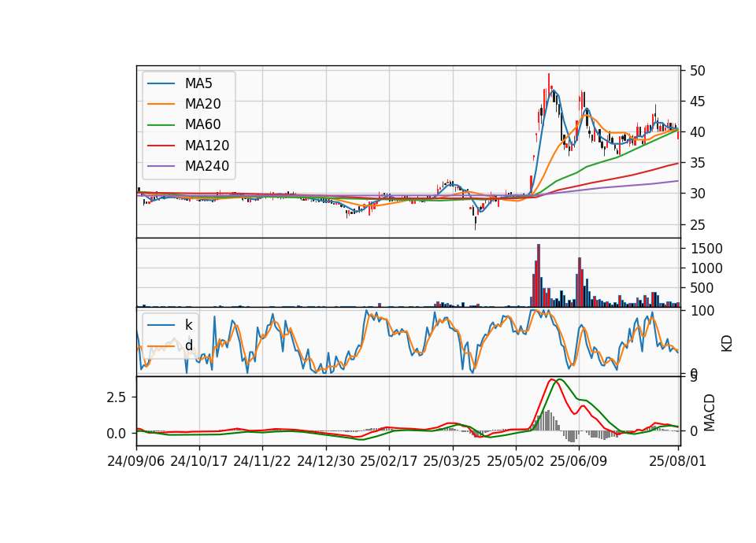Image resolution: width=756 pixels, height=543 pixels.
Task: Click the MA20 legend label
Action: click(x=202, y=104)
